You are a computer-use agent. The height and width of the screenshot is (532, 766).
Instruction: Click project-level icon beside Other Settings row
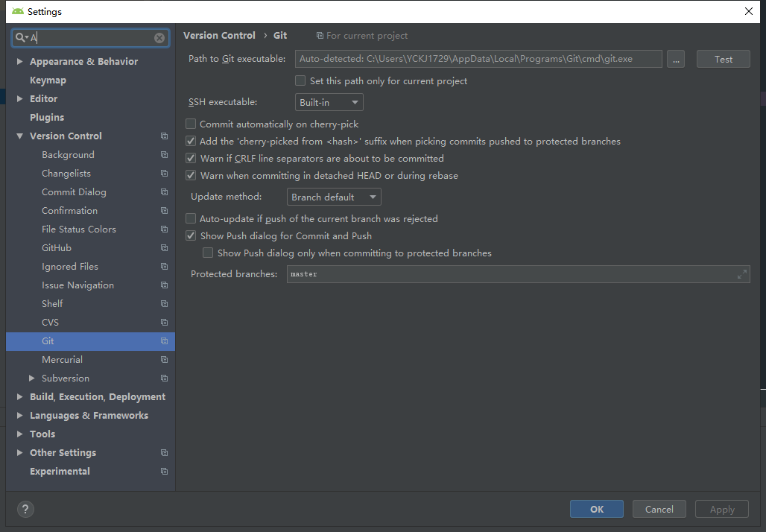click(164, 453)
